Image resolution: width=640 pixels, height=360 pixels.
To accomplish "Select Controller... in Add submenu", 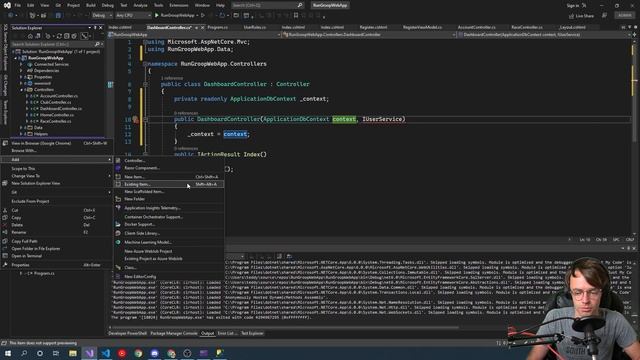I will pyautogui.click(x=168, y=161).
